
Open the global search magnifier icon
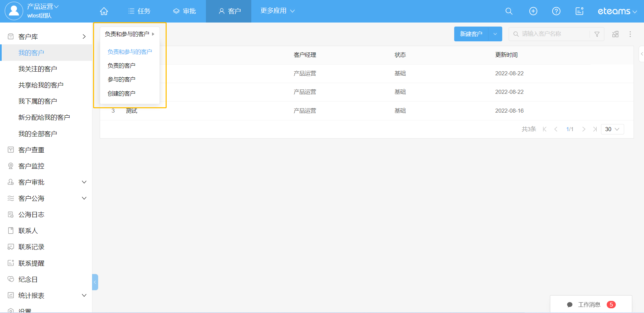point(509,11)
